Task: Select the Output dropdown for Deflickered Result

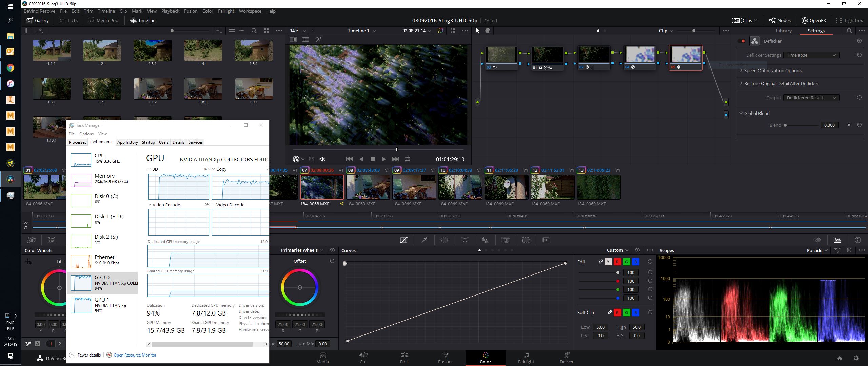Action: click(x=810, y=98)
